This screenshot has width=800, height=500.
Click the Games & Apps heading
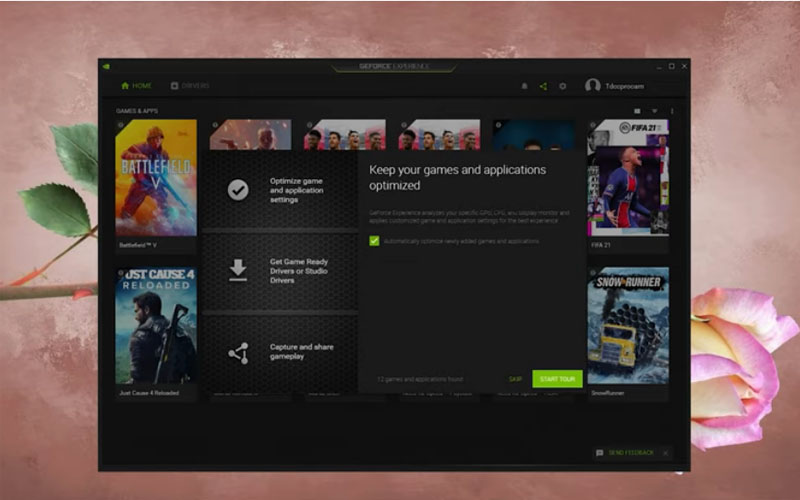click(x=137, y=111)
